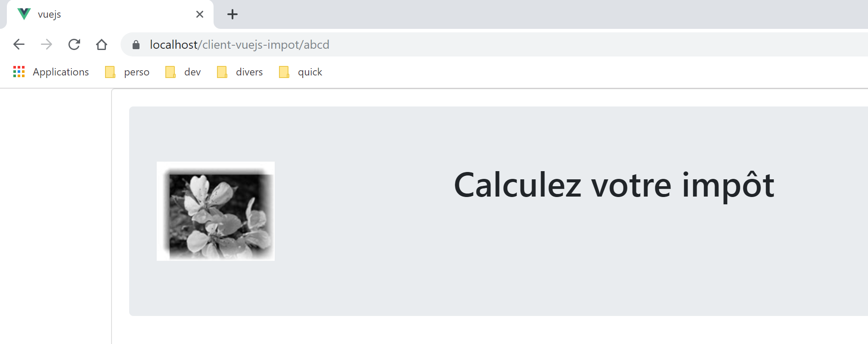Click the Vue logo favicon on the tab
868x344 pixels.
click(x=24, y=14)
